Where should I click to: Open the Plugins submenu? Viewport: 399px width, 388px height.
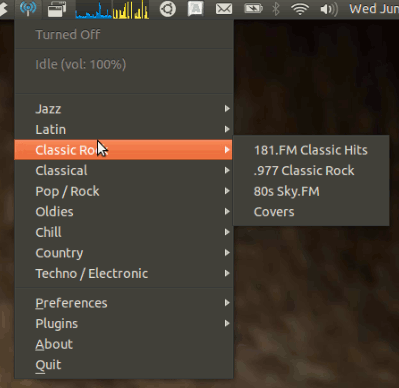124,323
